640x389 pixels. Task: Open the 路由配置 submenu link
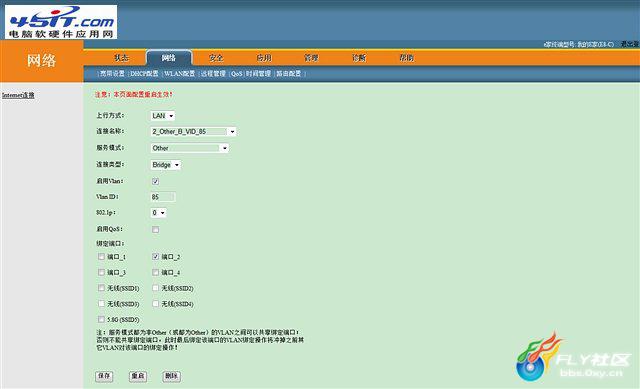pyautogui.click(x=289, y=73)
